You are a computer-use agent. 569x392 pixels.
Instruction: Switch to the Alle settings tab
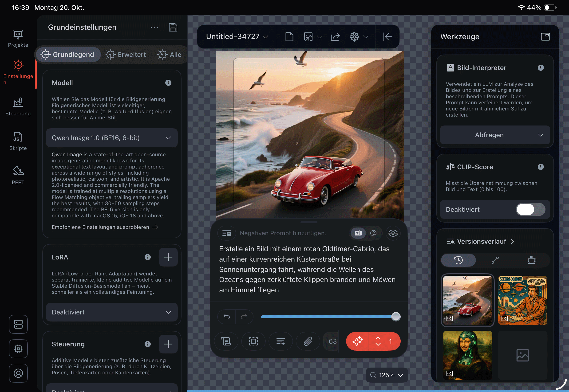coord(169,55)
